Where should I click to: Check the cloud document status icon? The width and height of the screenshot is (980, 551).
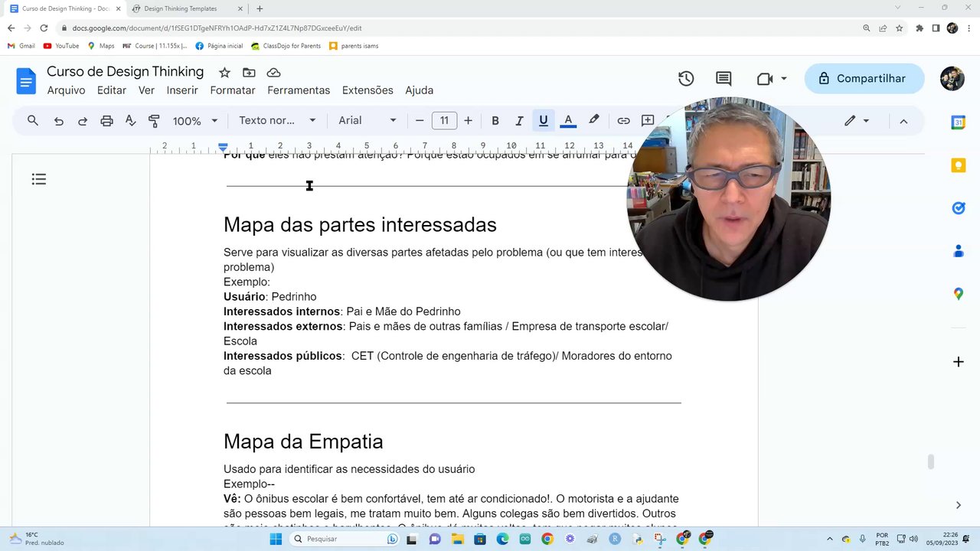coord(273,73)
